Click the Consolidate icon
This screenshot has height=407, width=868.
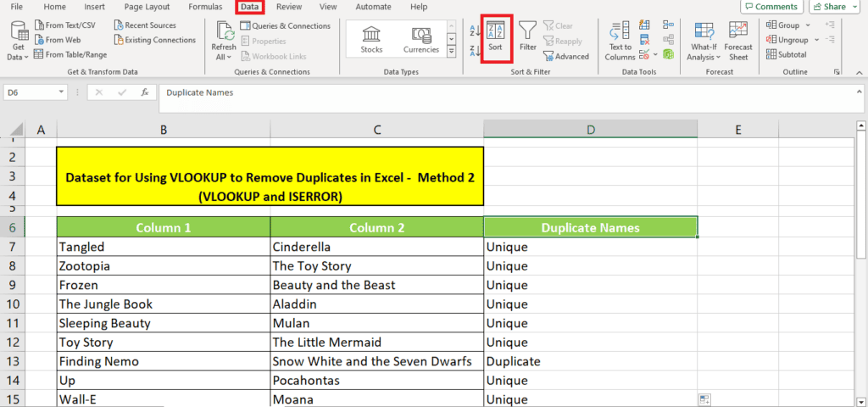(668, 25)
